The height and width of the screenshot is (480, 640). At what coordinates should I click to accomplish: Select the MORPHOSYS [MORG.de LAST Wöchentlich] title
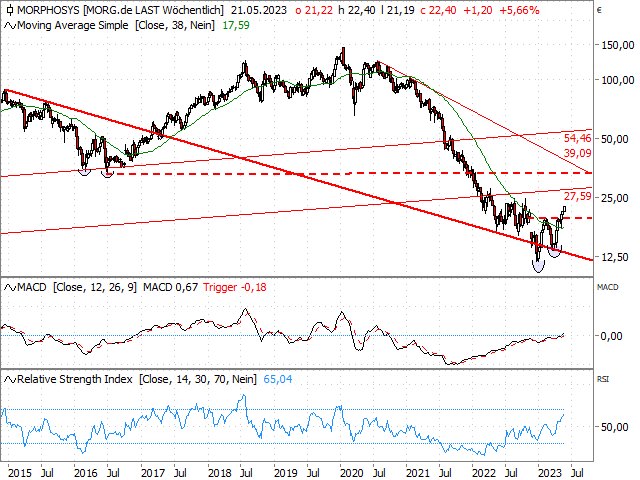pyautogui.click(x=120, y=10)
